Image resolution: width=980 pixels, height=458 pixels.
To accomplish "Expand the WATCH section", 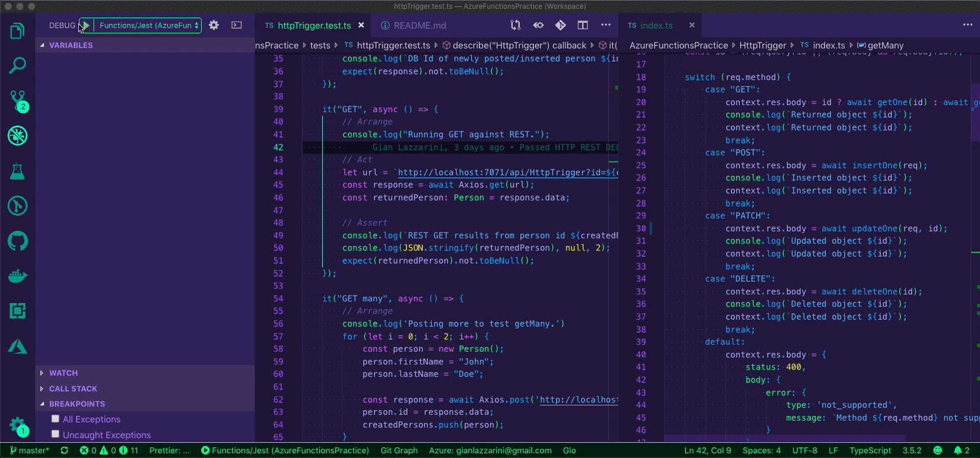I will pos(63,373).
